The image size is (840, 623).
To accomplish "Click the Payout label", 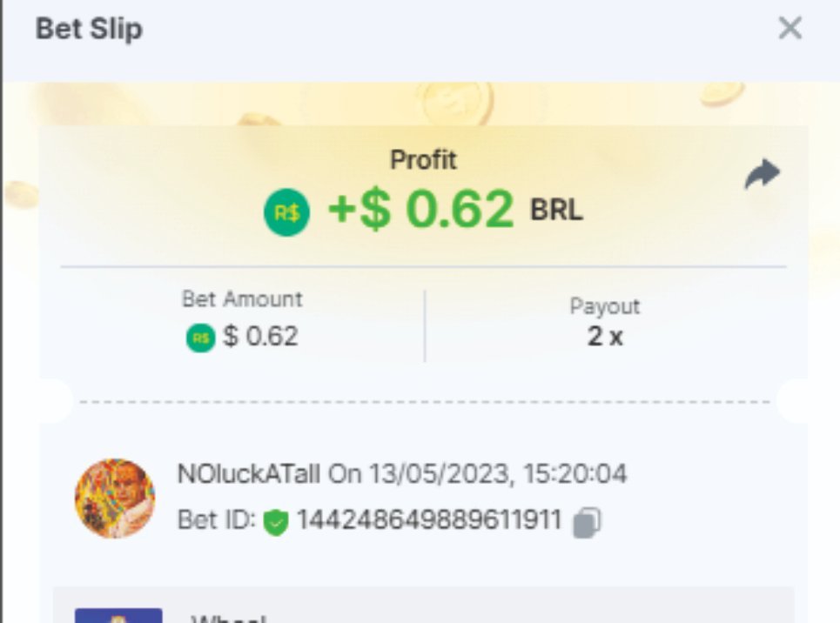I will [605, 306].
